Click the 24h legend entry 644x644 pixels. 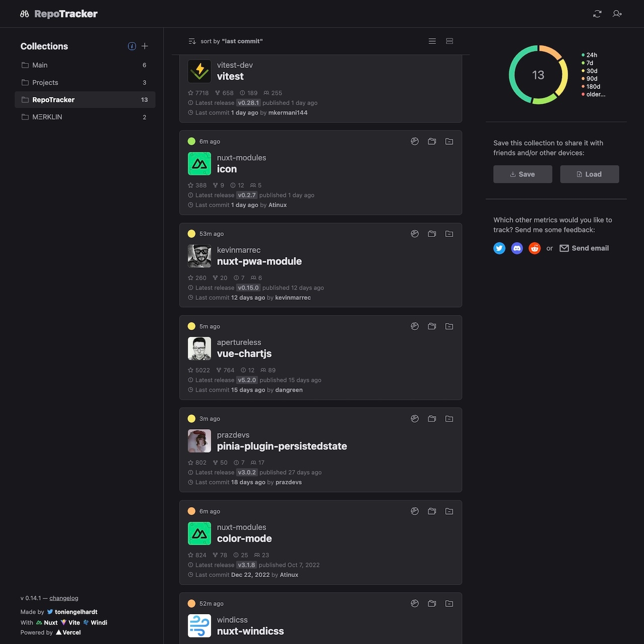click(x=589, y=55)
